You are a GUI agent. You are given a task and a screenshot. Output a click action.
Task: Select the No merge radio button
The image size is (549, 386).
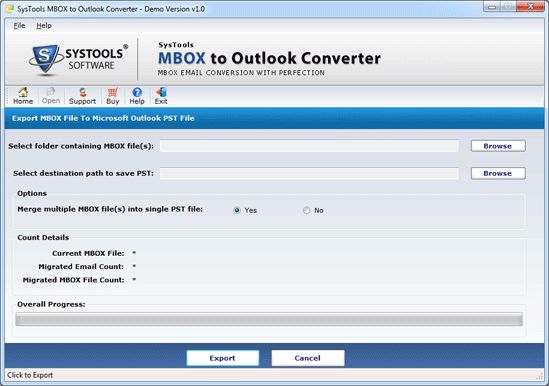[x=306, y=210]
